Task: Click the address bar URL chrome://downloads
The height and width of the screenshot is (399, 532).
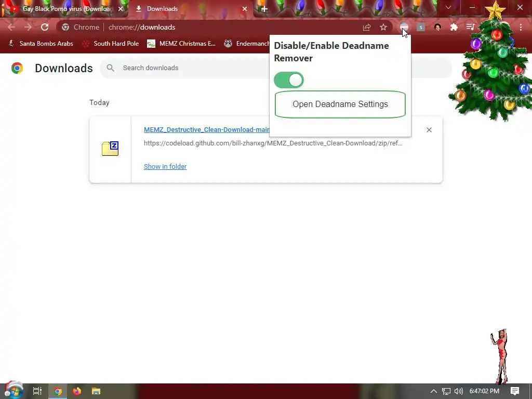Action: (x=142, y=27)
